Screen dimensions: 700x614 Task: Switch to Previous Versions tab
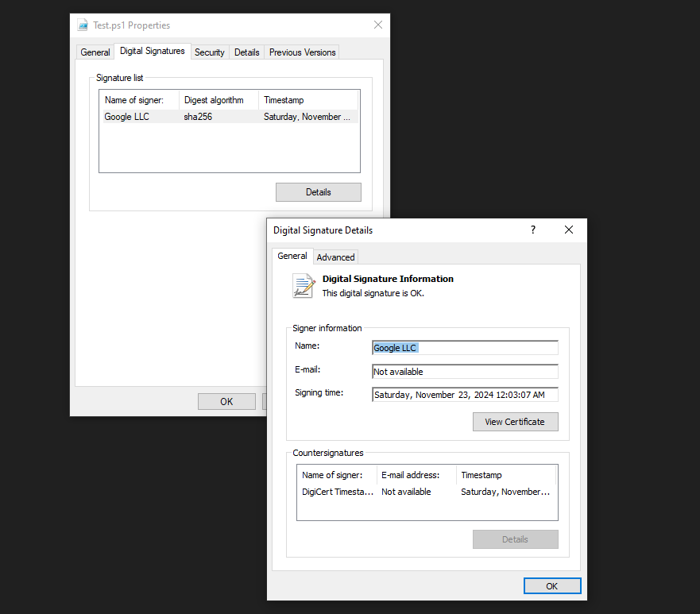pyautogui.click(x=302, y=52)
